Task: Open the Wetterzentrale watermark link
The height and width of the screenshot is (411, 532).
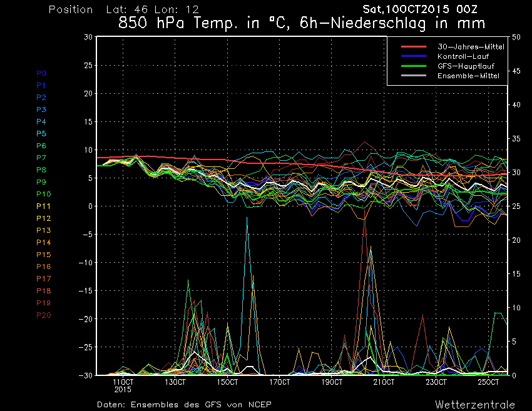Action: click(x=474, y=403)
